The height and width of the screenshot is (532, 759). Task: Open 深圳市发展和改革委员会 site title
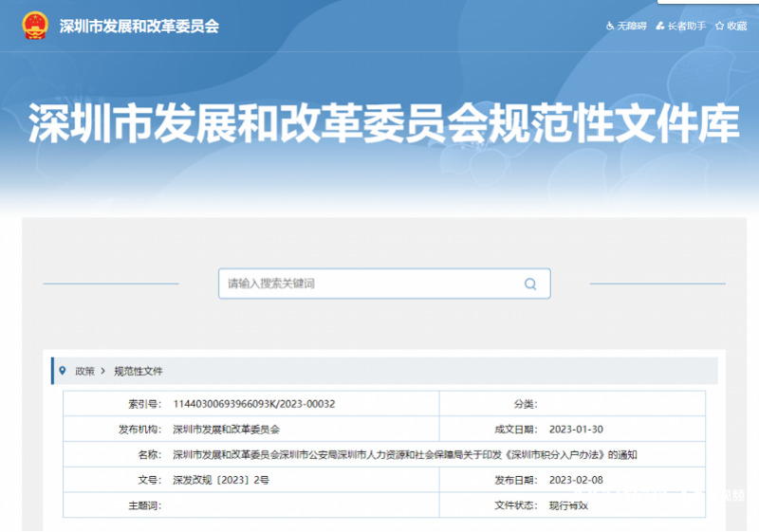(x=139, y=27)
